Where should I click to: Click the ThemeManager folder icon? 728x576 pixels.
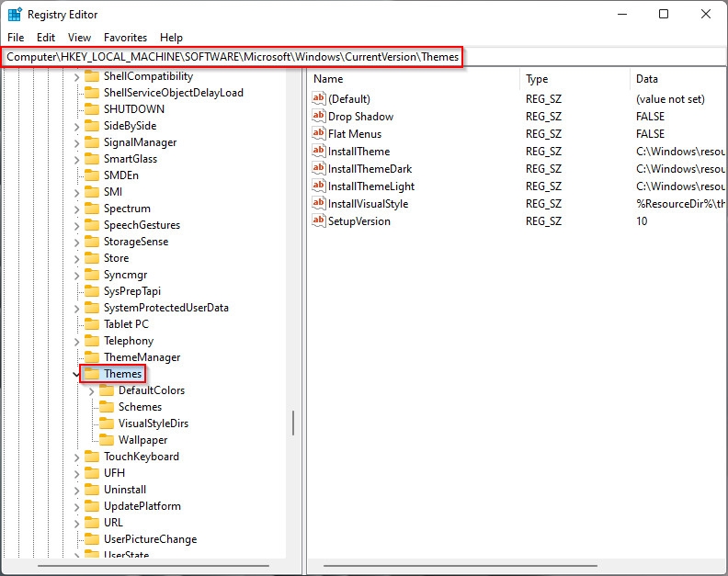92,357
